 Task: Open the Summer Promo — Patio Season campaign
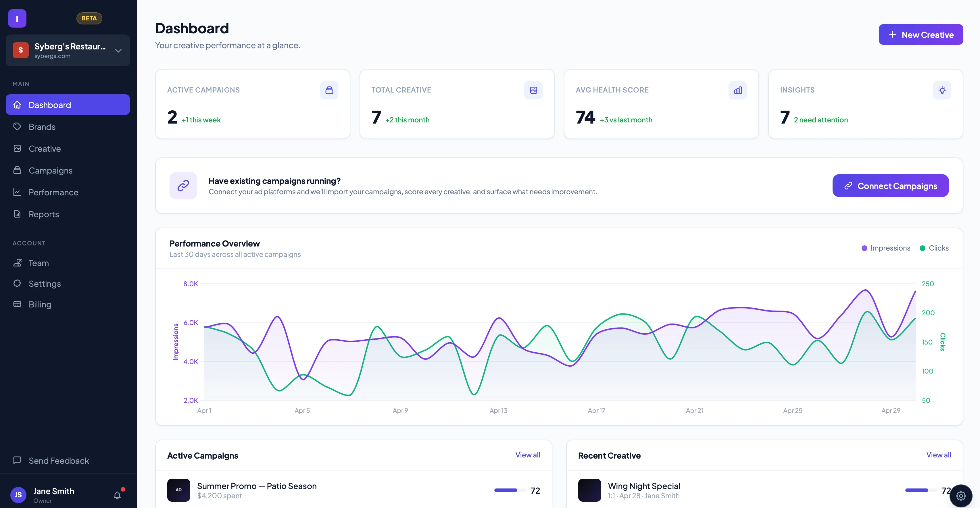[x=257, y=486]
